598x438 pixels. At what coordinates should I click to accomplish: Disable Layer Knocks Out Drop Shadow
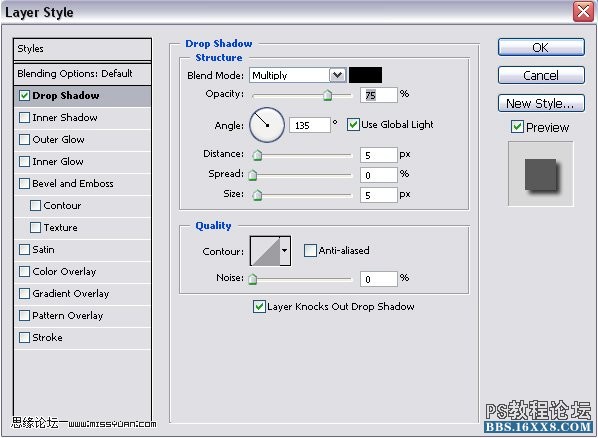tap(259, 306)
